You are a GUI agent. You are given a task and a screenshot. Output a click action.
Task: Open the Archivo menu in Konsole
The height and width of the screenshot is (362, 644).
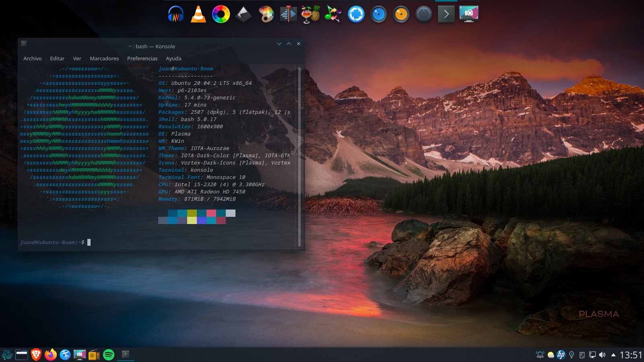(32, 58)
